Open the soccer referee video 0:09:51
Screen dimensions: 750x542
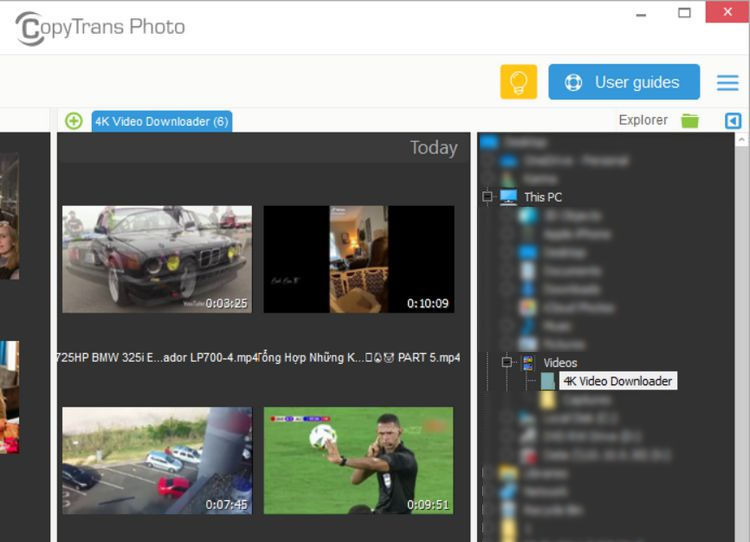click(x=358, y=461)
